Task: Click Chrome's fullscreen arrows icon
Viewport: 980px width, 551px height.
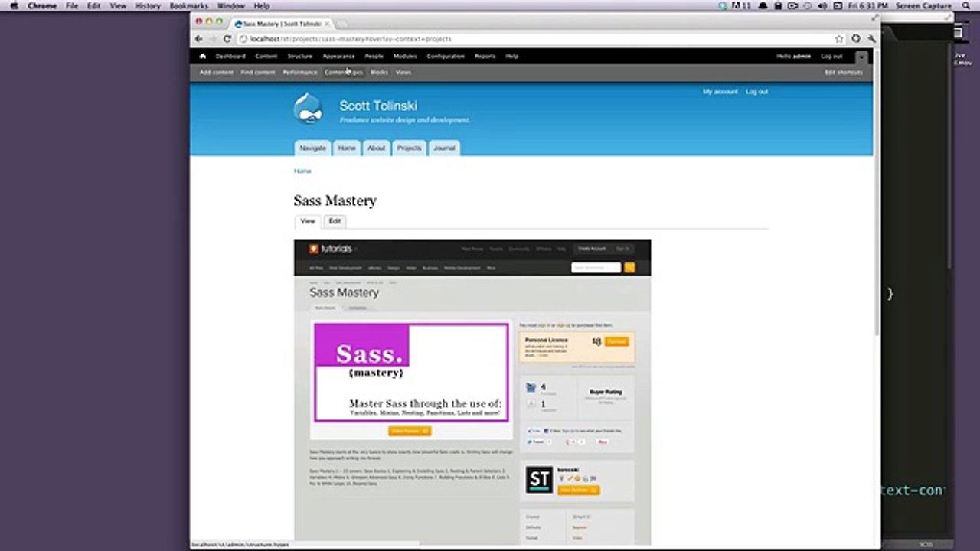Action: (874, 17)
